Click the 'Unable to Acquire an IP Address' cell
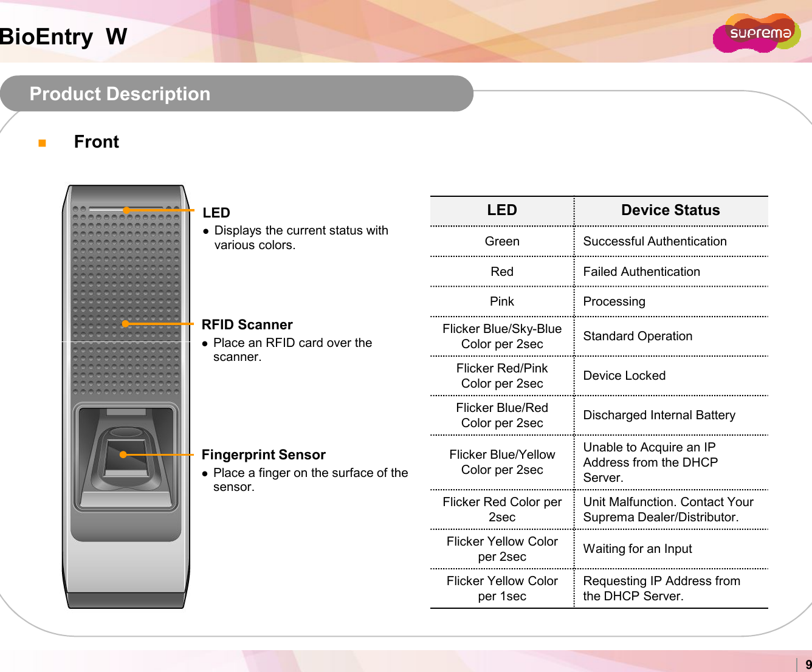812x672 pixels. [671, 462]
